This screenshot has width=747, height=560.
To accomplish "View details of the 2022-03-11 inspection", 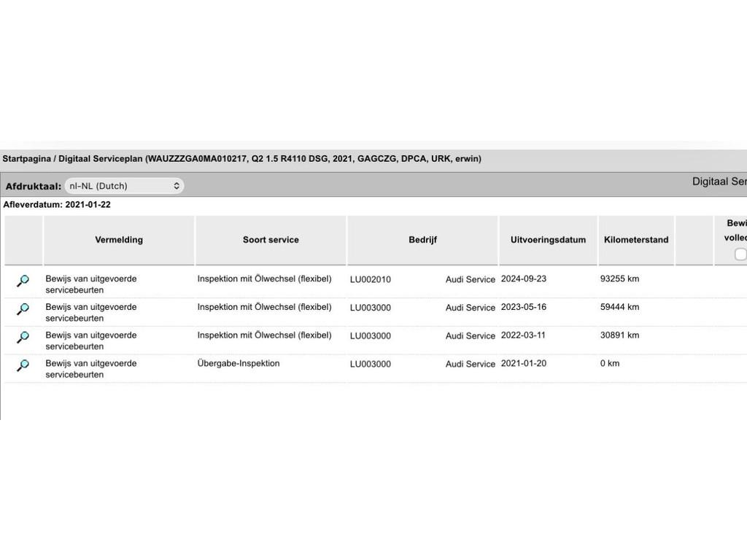I will coord(23,338).
